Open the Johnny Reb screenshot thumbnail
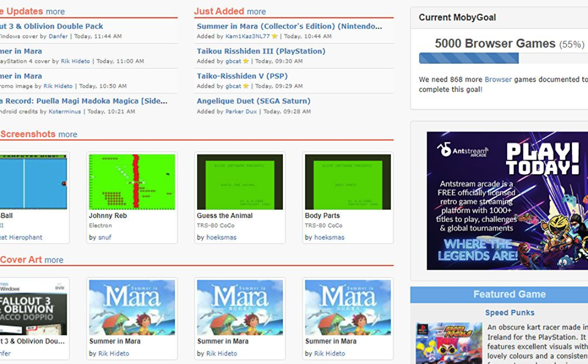The image size is (588, 364). coord(132,182)
